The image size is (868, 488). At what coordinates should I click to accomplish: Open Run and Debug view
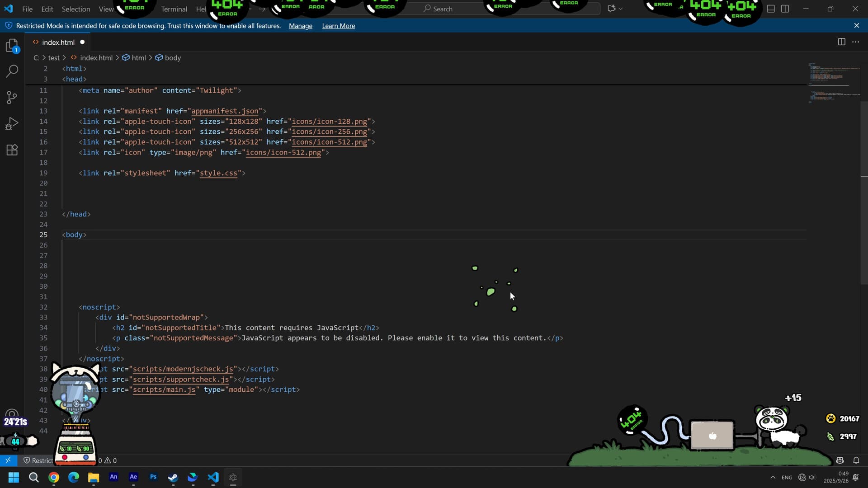pos(11,123)
